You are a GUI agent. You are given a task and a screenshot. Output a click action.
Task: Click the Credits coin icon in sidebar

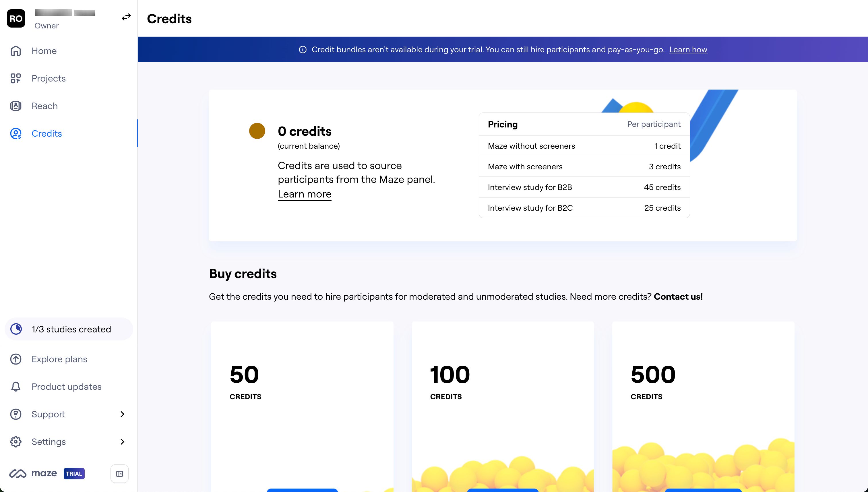[x=15, y=133]
